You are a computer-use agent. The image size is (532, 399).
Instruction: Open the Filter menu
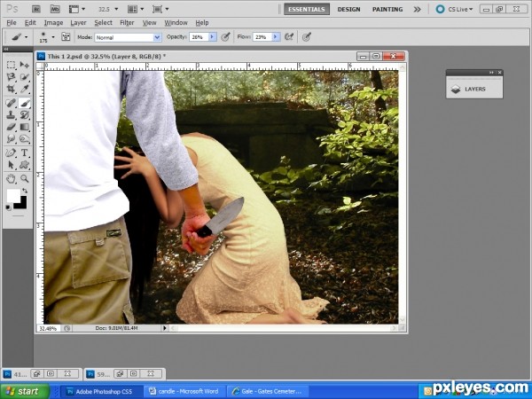pos(127,23)
